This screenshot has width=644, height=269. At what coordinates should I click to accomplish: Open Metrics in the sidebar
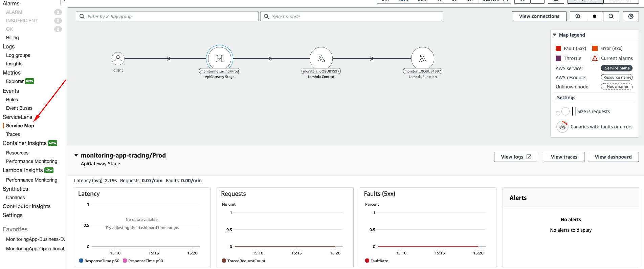[12, 73]
